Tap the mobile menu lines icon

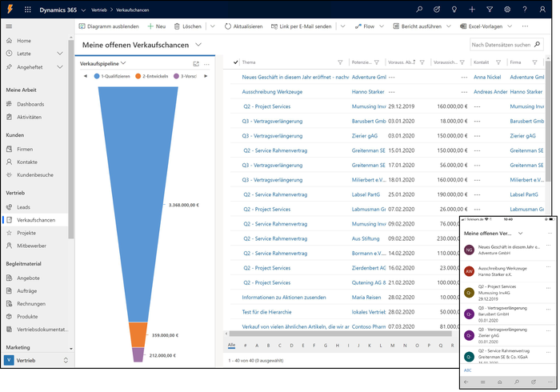click(x=483, y=382)
